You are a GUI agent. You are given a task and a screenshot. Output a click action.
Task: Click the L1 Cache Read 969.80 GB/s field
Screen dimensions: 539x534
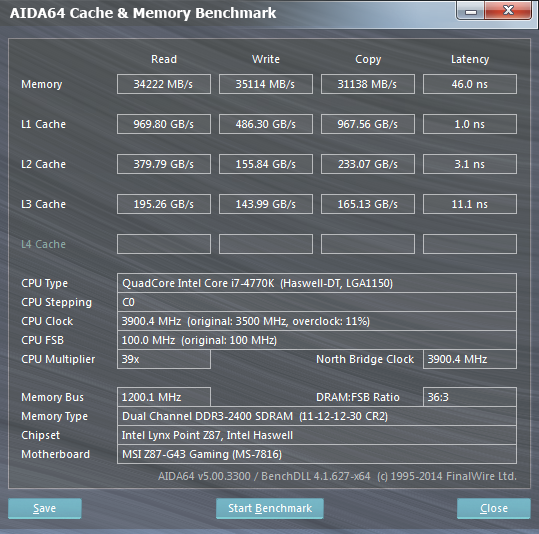(164, 124)
